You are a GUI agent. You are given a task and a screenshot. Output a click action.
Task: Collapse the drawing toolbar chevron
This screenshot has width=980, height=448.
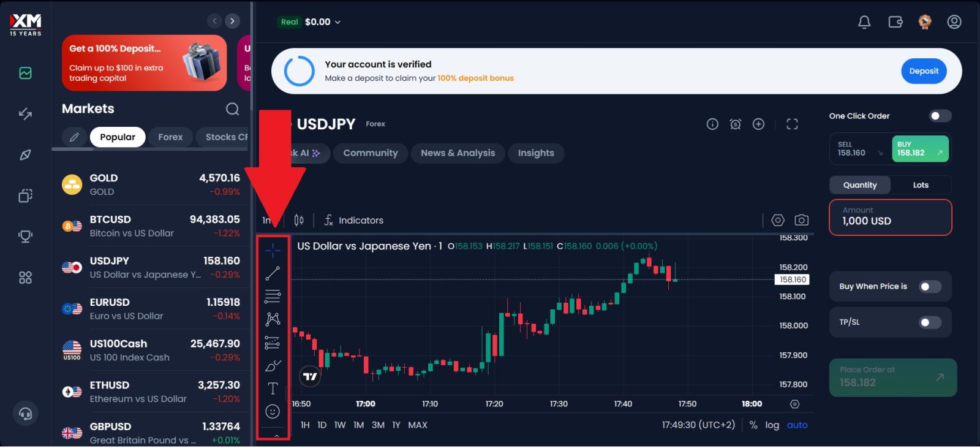[277, 435]
